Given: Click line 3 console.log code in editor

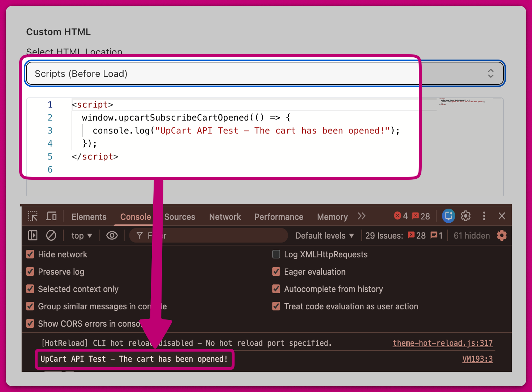Looking at the screenshot, I should coord(246,131).
